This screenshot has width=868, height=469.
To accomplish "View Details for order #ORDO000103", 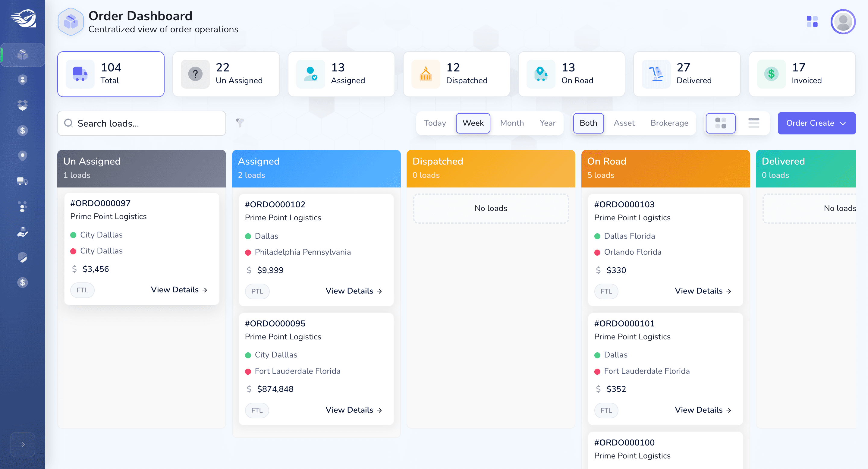I will tap(703, 291).
